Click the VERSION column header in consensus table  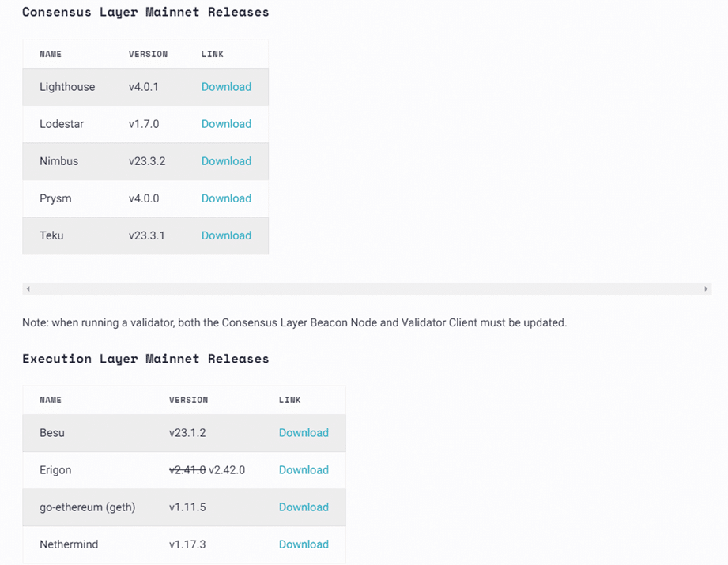point(148,54)
